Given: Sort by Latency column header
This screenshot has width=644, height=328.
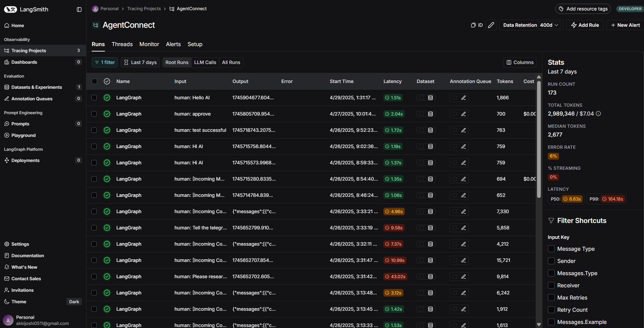Looking at the screenshot, I should pyautogui.click(x=393, y=81).
